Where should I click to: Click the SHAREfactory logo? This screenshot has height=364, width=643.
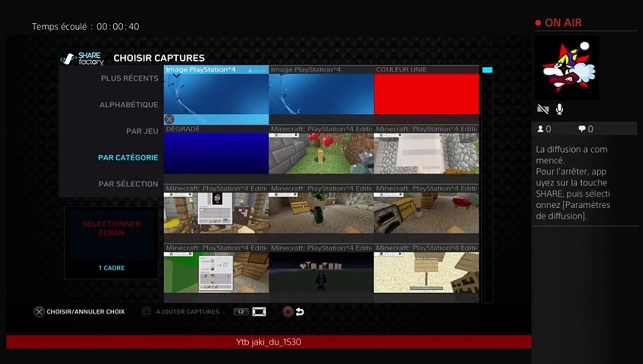[x=82, y=58]
